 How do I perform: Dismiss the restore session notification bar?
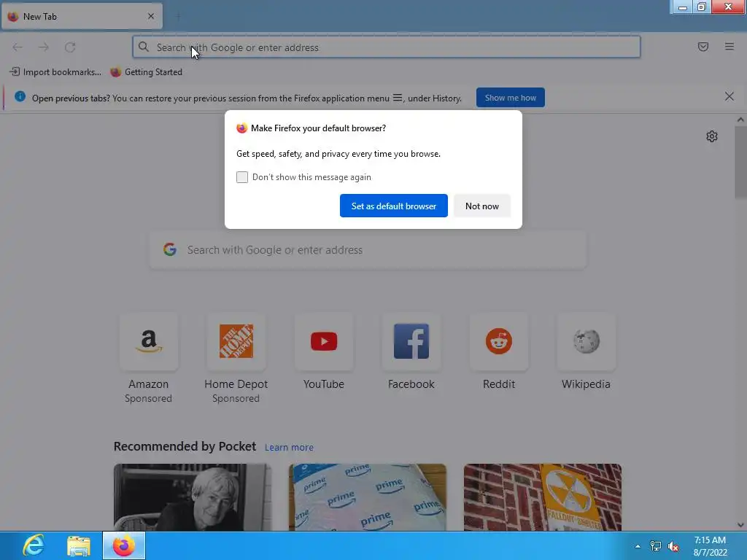pos(729,97)
